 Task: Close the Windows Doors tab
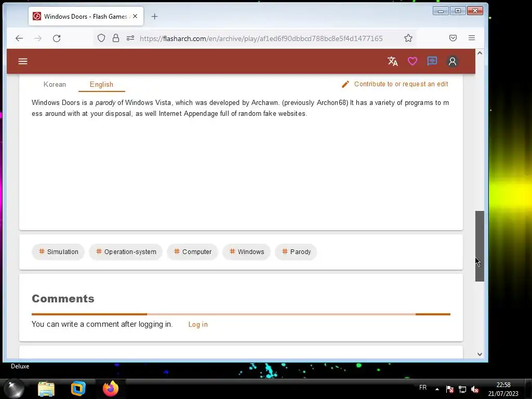coord(135,16)
